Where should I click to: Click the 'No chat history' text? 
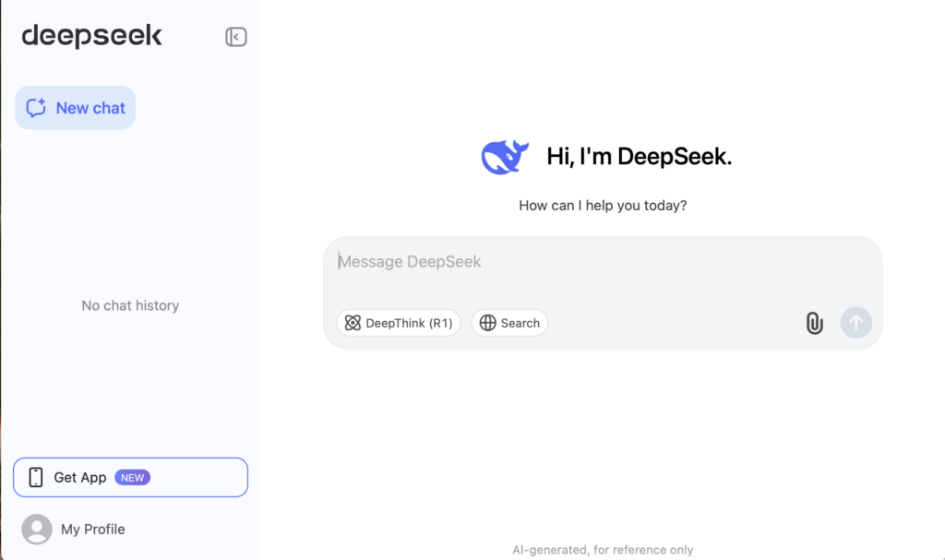[x=130, y=305]
